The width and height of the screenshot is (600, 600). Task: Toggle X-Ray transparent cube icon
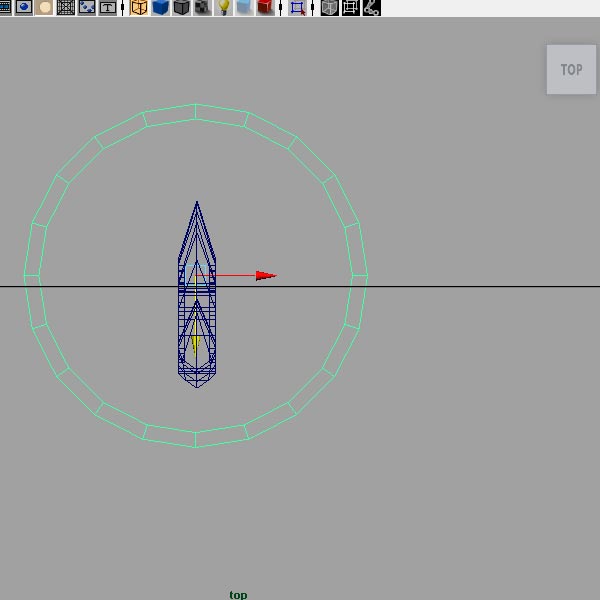(x=329, y=7)
